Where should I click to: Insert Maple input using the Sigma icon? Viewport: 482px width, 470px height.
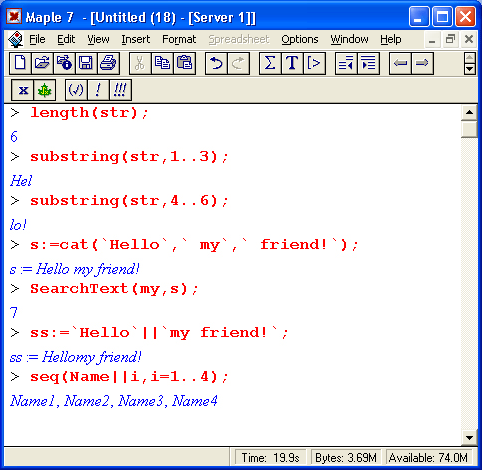(270, 63)
